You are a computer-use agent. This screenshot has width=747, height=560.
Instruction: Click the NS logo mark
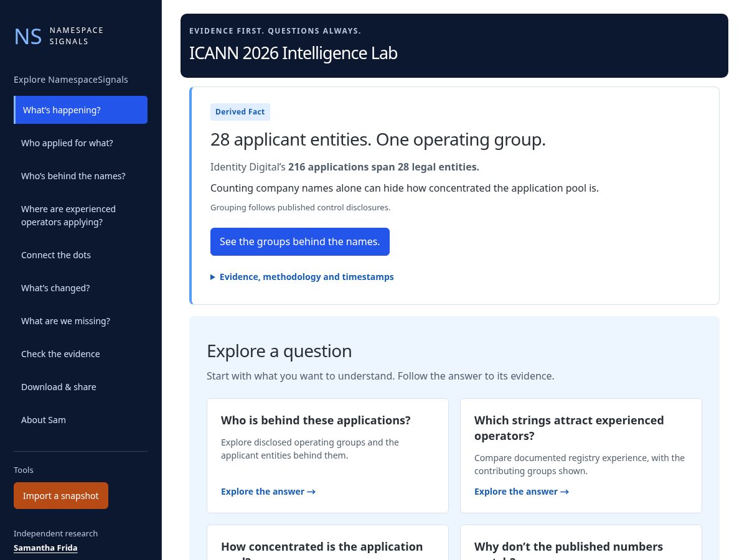28,36
